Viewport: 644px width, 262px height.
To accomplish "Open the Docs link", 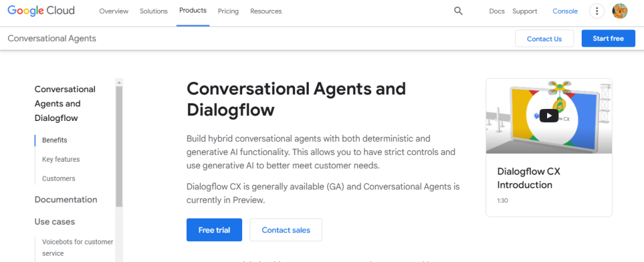I will pyautogui.click(x=497, y=11).
